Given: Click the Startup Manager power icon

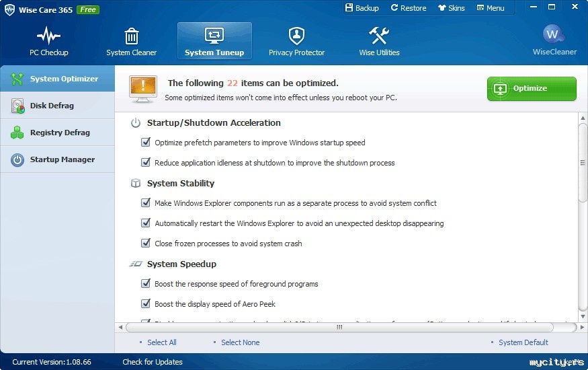Looking at the screenshot, I should pos(17,160).
